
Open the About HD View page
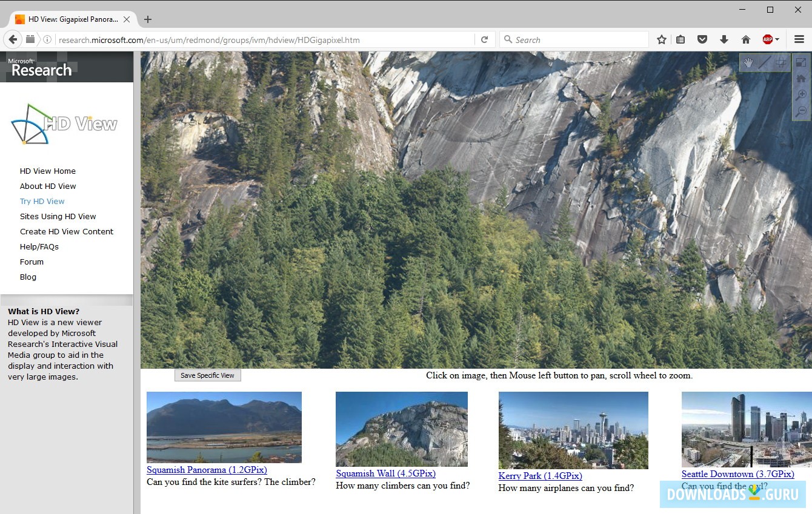(x=48, y=186)
